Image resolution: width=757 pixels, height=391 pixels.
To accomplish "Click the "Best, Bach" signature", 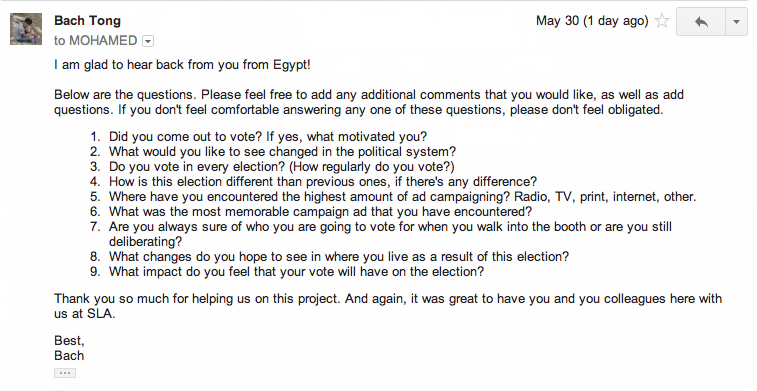I will (70, 348).
